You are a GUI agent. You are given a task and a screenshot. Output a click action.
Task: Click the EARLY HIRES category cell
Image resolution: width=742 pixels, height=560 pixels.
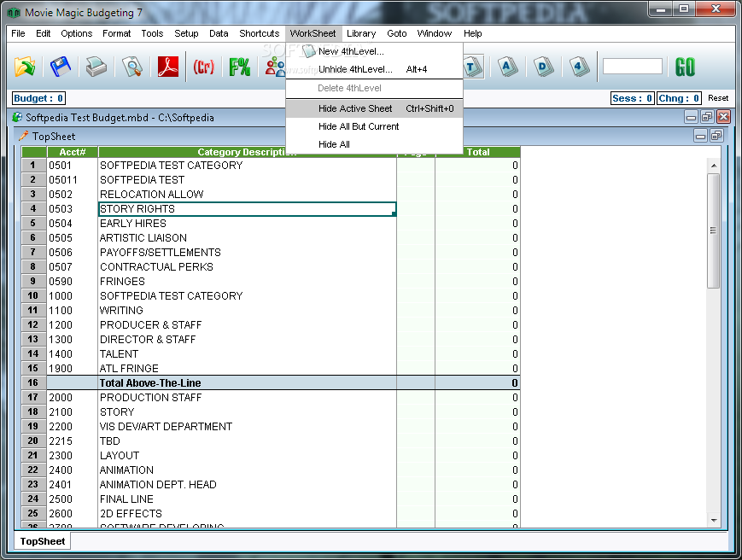[247, 224]
